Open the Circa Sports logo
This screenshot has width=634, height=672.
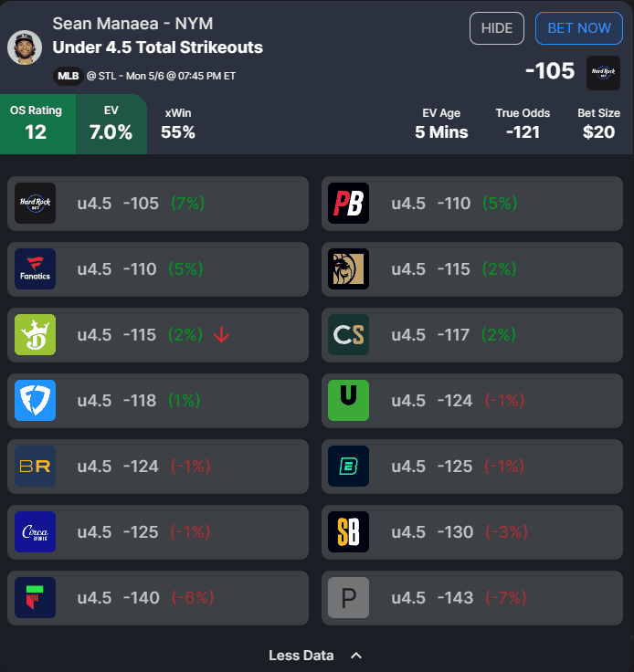(35, 532)
